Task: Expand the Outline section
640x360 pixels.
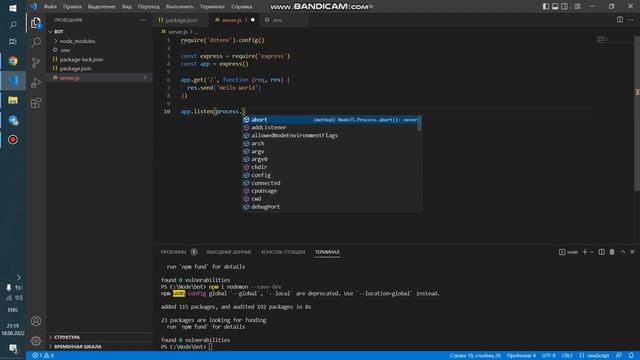Action: click(100, 337)
